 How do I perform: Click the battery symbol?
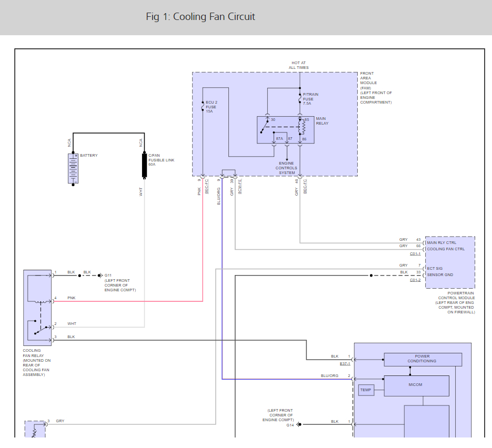tap(73, 169)
